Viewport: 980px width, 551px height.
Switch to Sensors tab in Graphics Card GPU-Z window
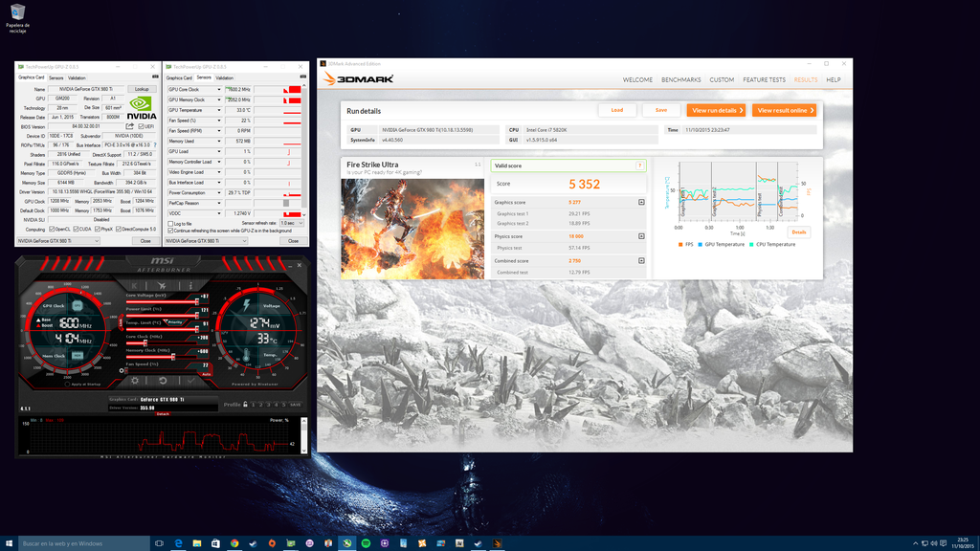(x=56, y=78)
